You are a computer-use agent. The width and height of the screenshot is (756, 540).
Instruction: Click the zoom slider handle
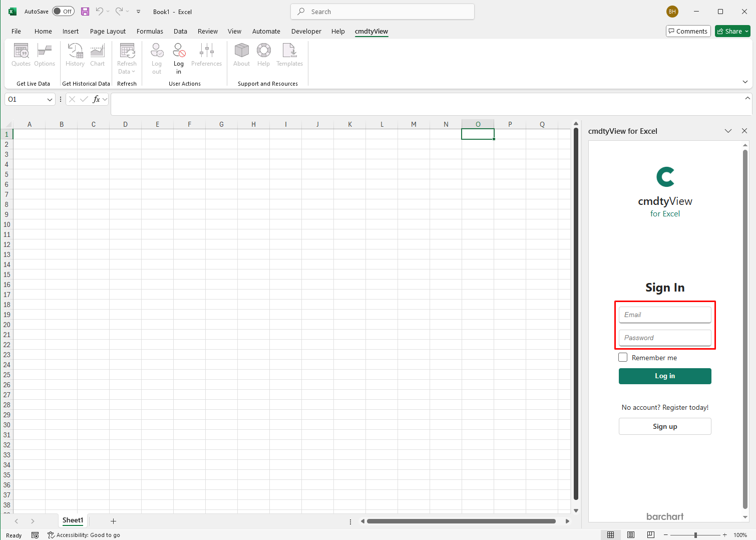(x=695, y=535)
